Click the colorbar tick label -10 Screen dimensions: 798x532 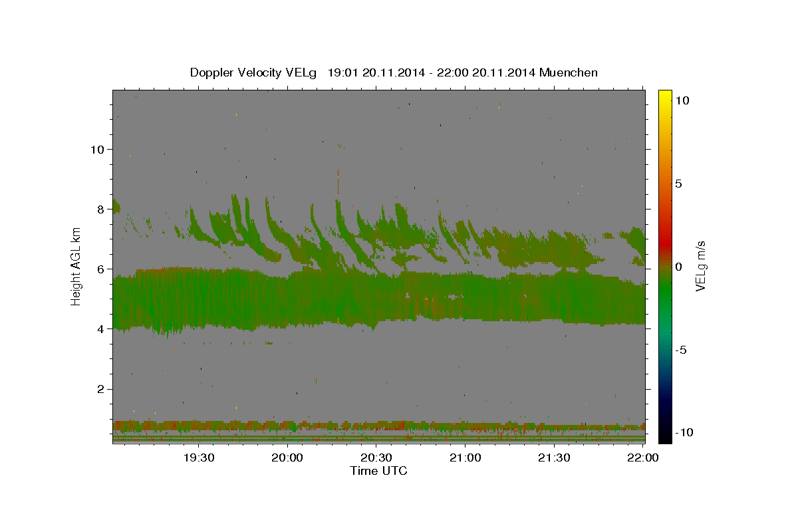683,433
